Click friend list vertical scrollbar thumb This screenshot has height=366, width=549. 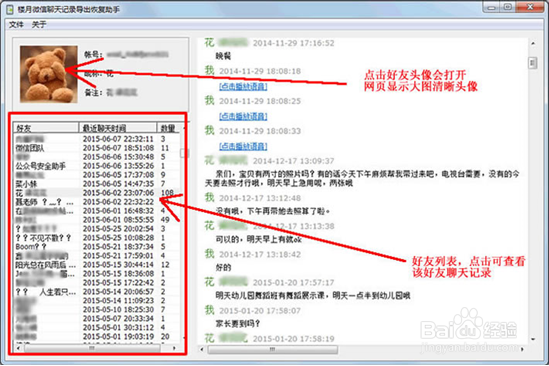click(x=183, y=153)
